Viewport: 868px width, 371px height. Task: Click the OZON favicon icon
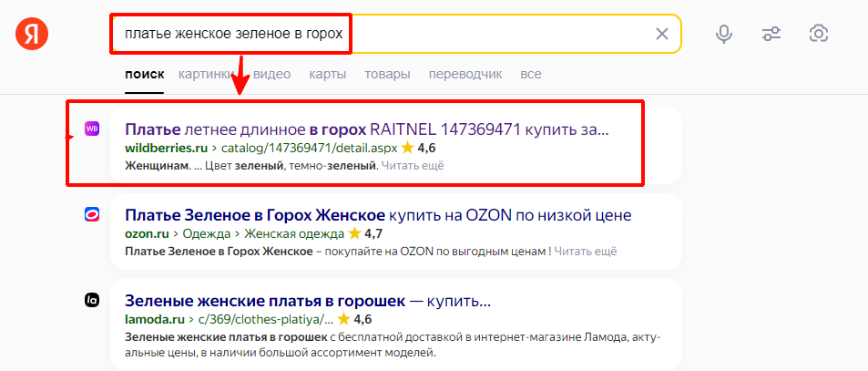click(x=92, y=215)
